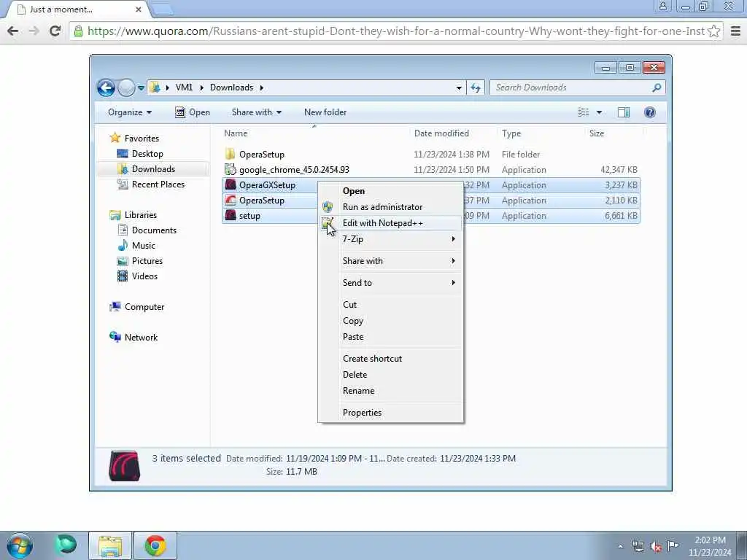The width and height of the screenshot is (747, 560).
Task: Sort by the Type column header
Action: (511, 133)
